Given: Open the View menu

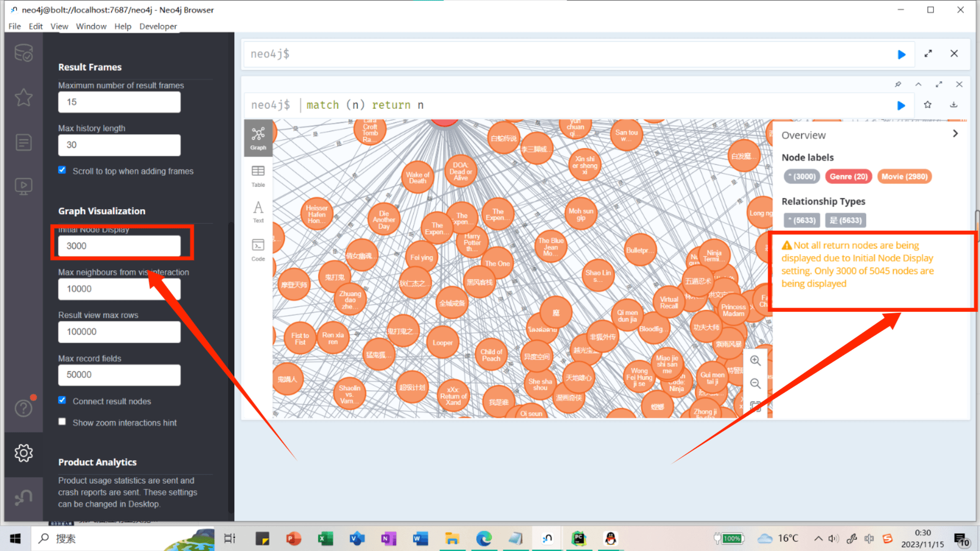Looking at the screenshot, I should click(59, 26).
